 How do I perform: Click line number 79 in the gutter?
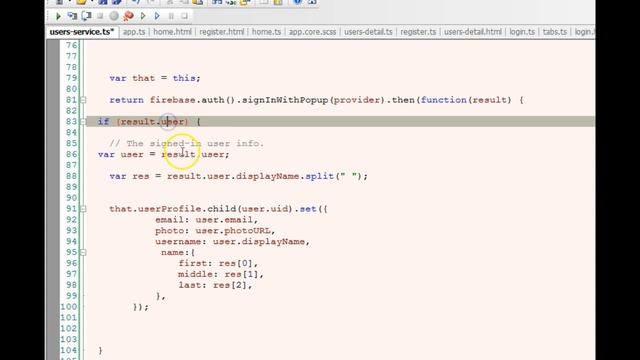(71, 78)
